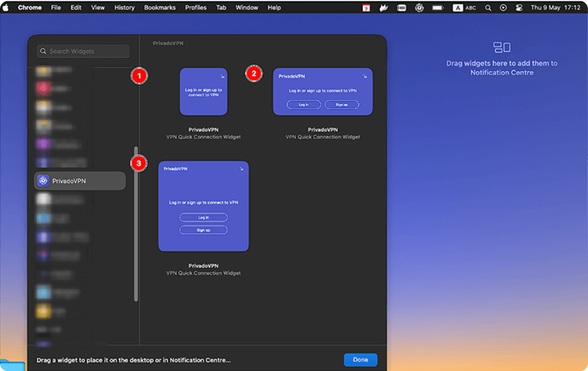Open the Help menu
The image size is (588, 371).
tap(274, 8)
